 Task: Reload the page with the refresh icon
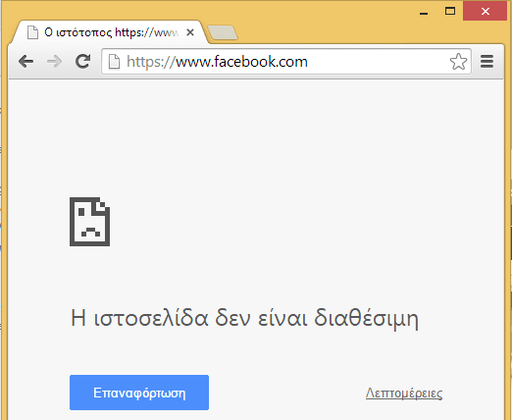pyautogui.click(x=82, y=61)
